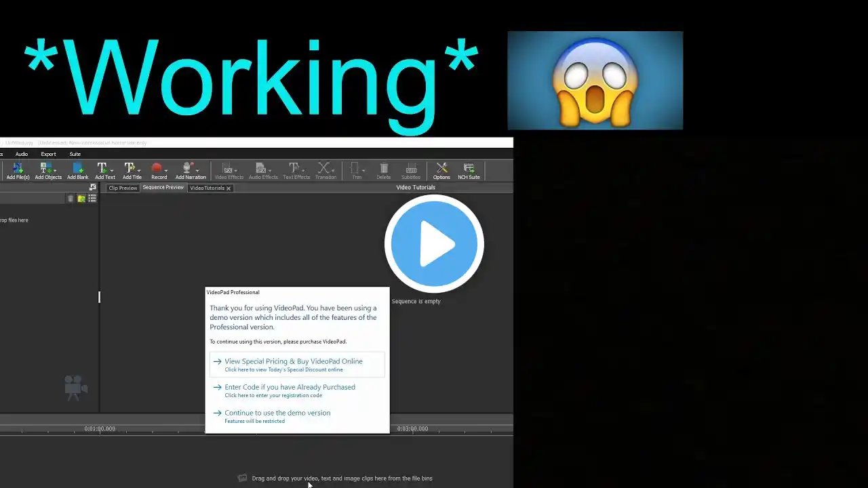
Task: Click 'To continue using this version' dialog text
Action: point(278,342)
